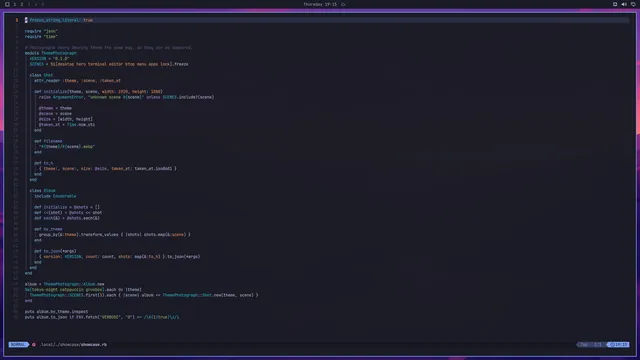Open the volume speaker icon in the top bar
640x360 pixels.
coord(624,4)
